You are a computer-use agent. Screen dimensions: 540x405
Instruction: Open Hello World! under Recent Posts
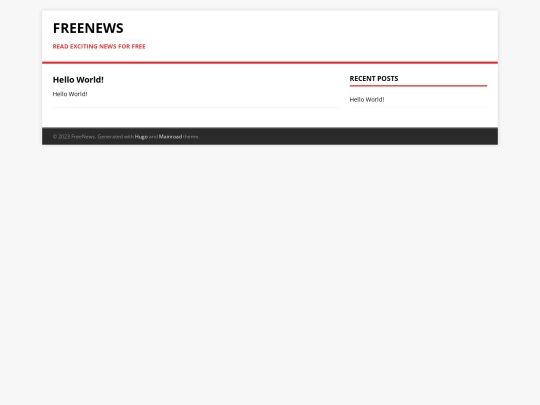pos(367,100)
